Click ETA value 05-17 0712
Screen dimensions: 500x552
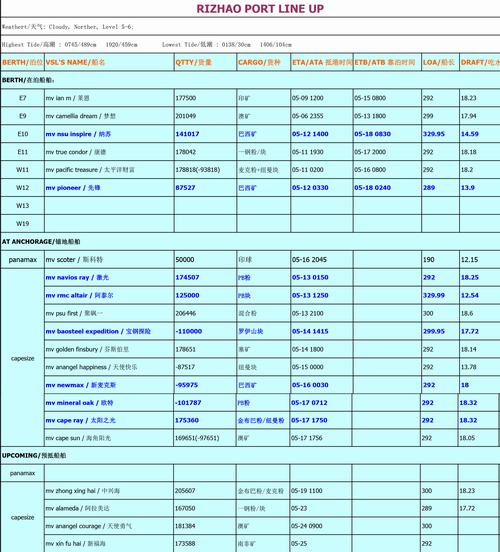(x=309, y=402)
